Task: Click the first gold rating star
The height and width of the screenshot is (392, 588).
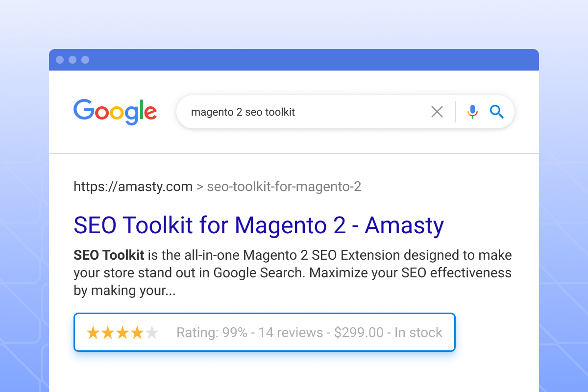Action: tap(93, 333)
